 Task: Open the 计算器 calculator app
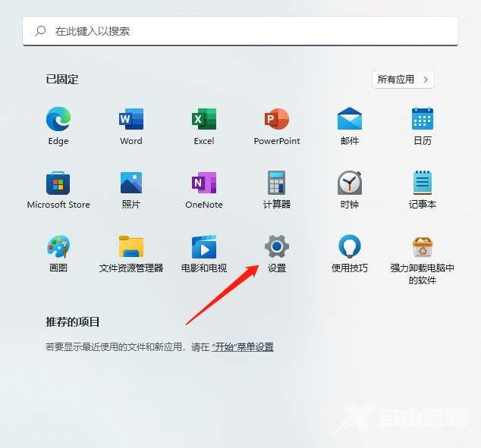pyautogui.click(x=277, y=183)
